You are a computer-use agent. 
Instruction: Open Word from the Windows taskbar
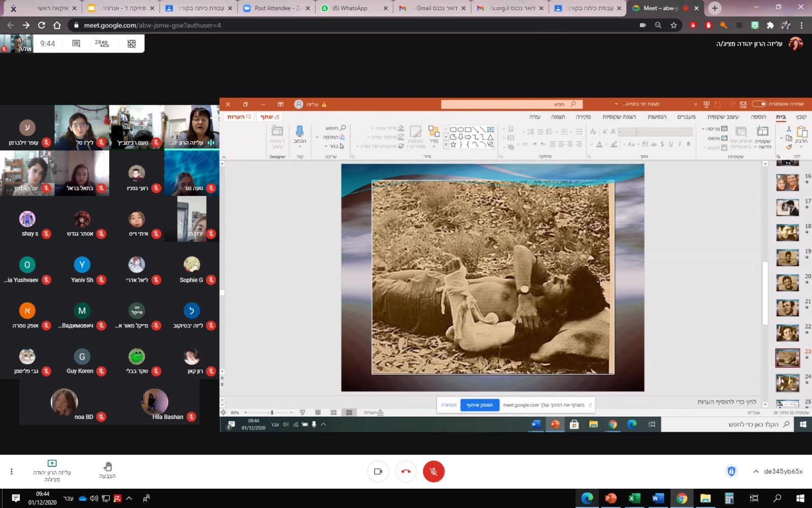pyautogui.click(x=658, y=498)
